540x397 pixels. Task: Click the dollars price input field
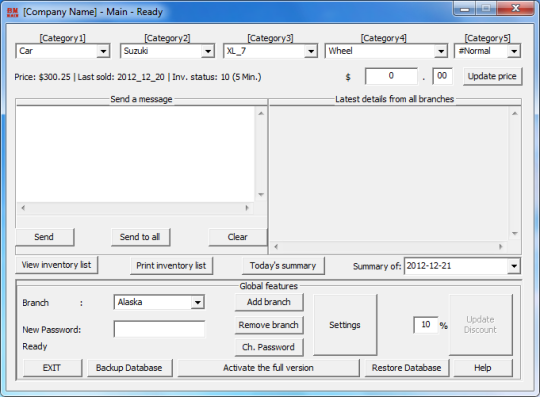click(391, 76)
